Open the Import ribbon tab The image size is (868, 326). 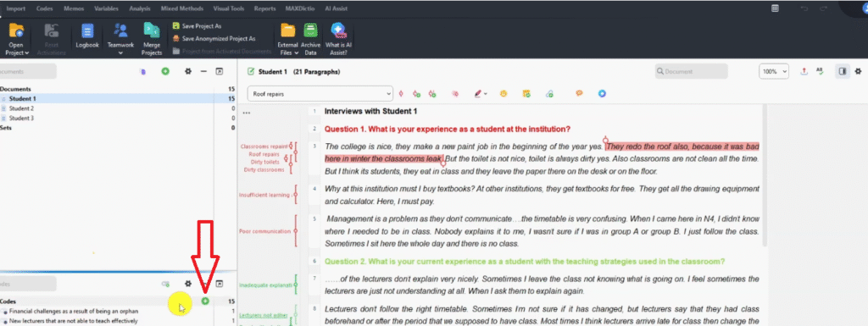[x=15, y=8]
